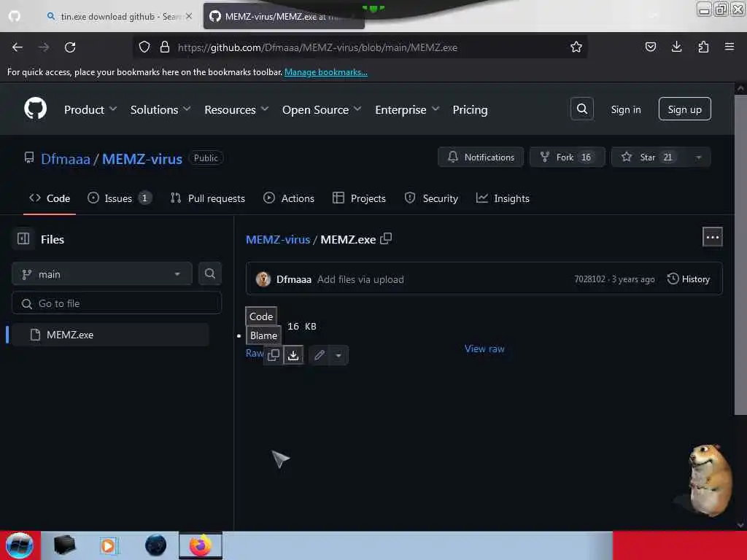
Task: Toggle the Code view button
Action: point(261,316)
